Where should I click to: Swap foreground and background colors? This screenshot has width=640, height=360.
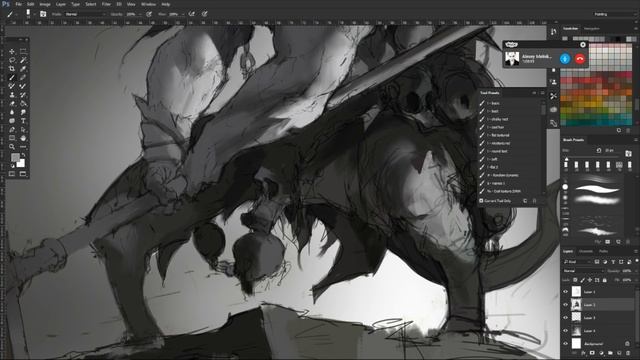tap(23, 155)
